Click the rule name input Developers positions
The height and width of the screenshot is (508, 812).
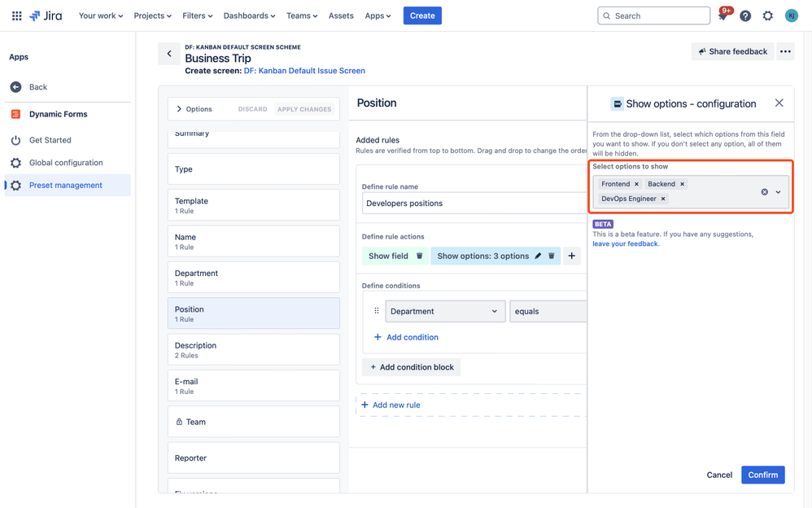pyautogui.click(x=474, y=204)
